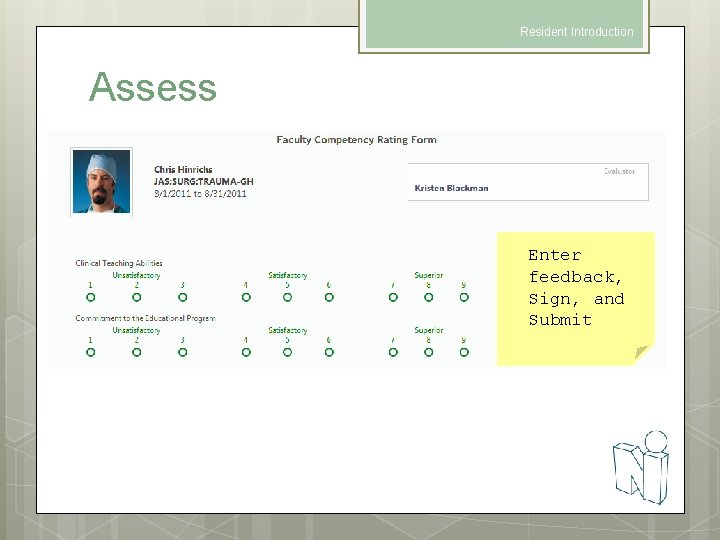The width and height of the screenshot is (720, 540).
Task: Select rating 4 for Clinical Teaching Abilities
Action: 246,298
